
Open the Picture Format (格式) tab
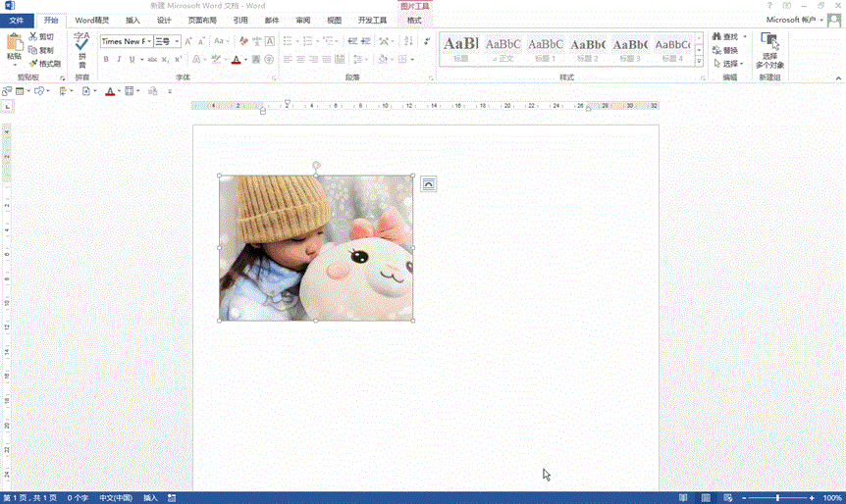pyautogui.click(x=414, y=20)
